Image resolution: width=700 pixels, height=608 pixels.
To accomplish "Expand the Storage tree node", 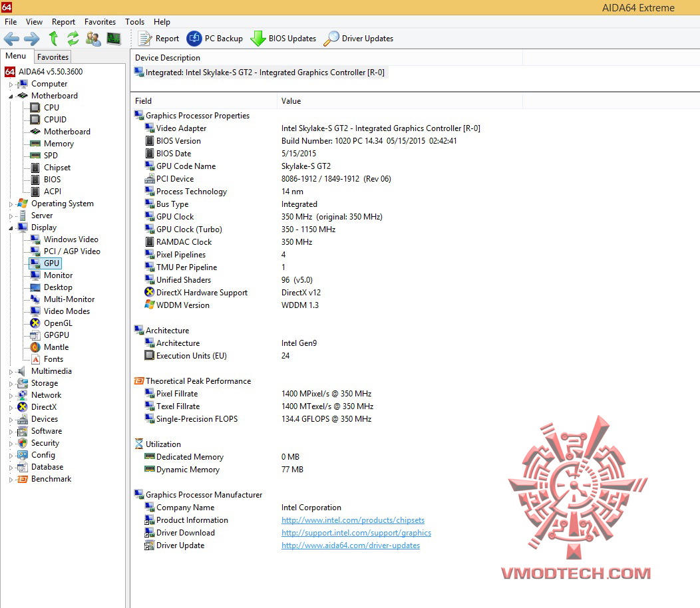I will tap(11, 383).
